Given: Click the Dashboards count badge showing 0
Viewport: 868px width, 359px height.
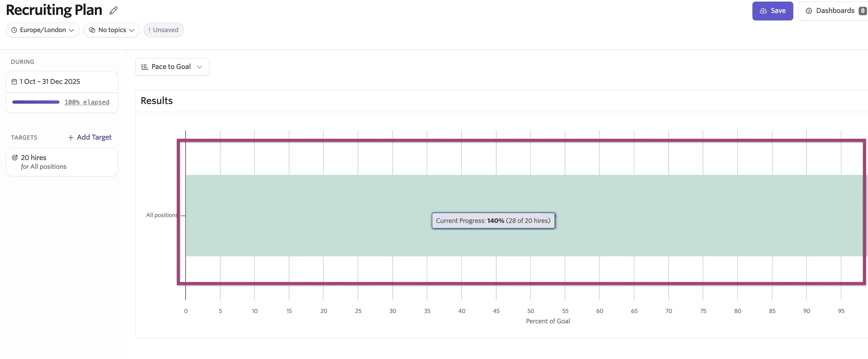Looking at the screenshot, I should [862, 11].
